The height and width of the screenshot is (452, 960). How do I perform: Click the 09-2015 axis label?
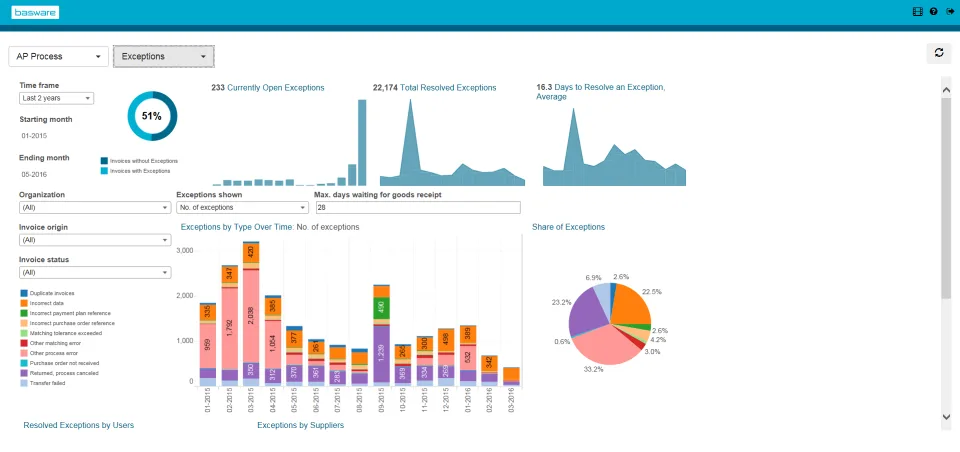click(381, 402)
